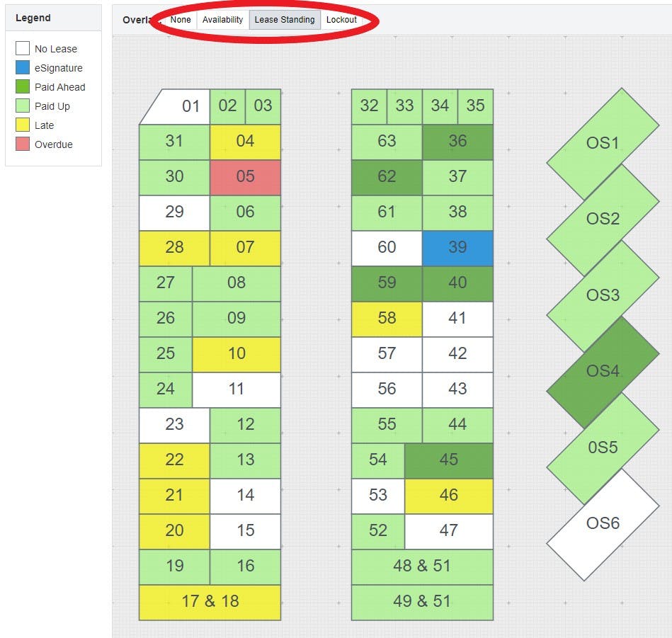Select unit 32 in top row

(370, 107)
